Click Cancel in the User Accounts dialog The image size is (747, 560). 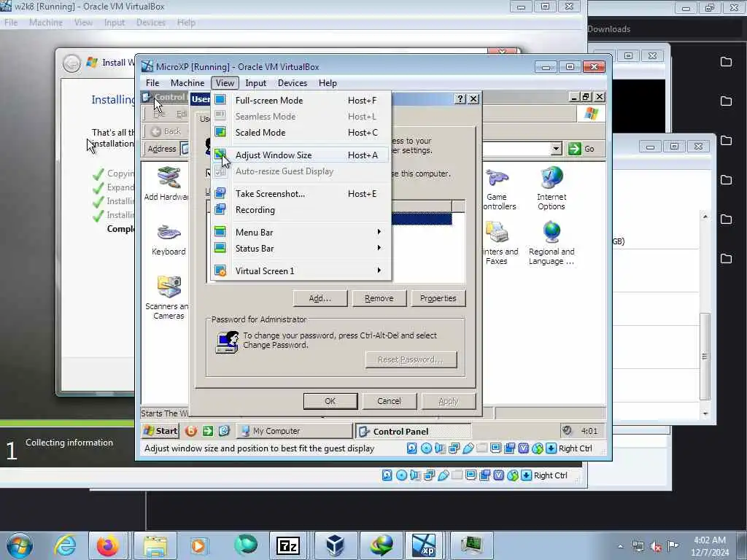390,402
